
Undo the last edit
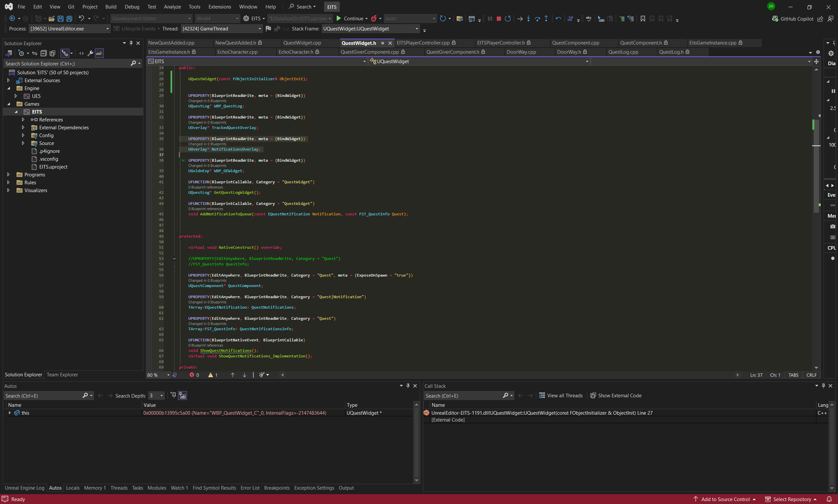coord(81,18)
